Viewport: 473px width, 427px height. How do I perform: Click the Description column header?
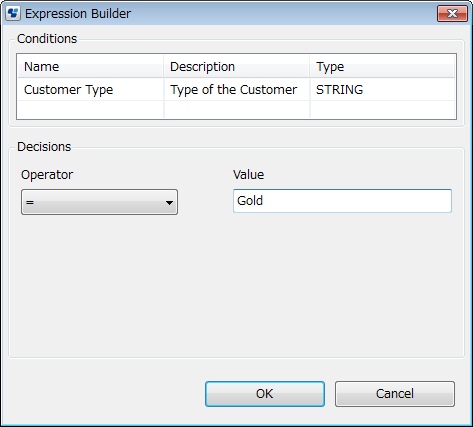pos(236,66)
